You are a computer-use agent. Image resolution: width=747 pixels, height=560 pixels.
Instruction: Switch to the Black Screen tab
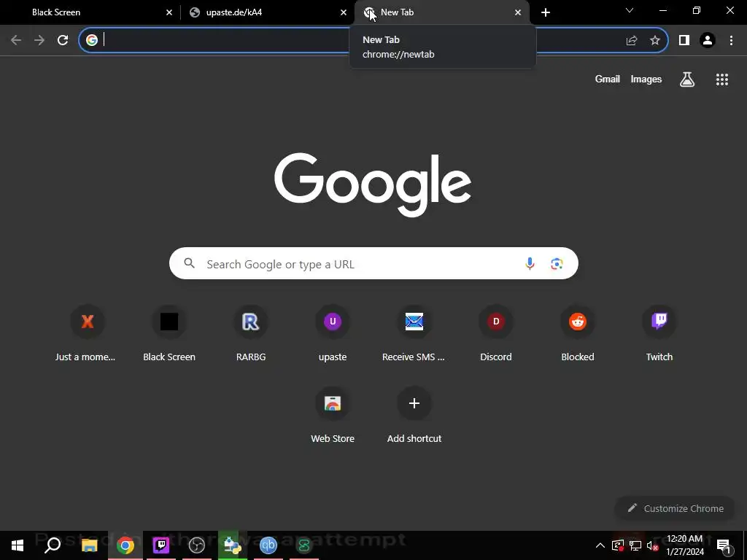tap(90, 12)
